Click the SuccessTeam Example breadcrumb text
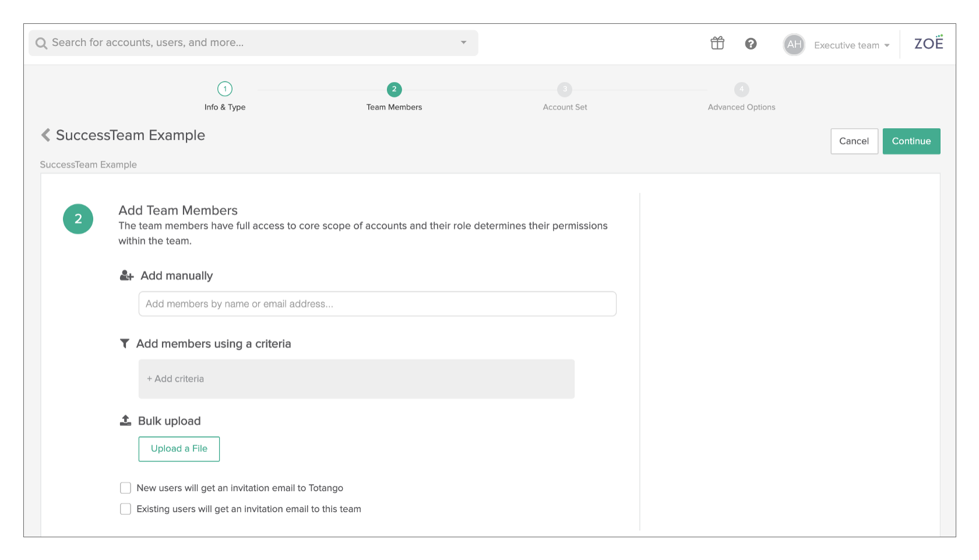The image size is (979, 560). (88, 164)
